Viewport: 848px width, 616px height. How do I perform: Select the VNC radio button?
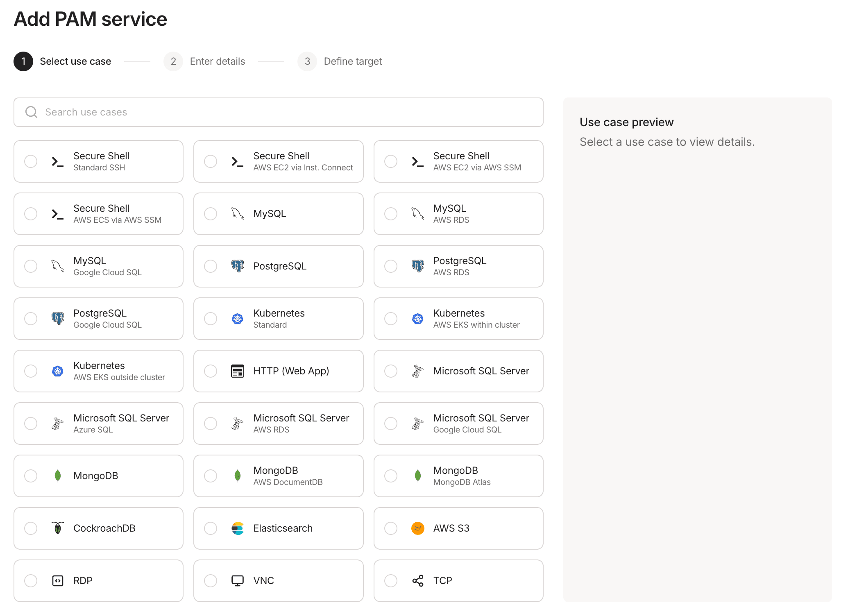point(211,581)
